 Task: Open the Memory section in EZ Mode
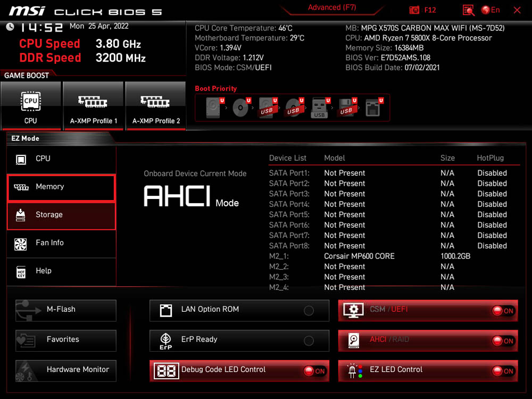pyautogui.click(x=61, y=187)
